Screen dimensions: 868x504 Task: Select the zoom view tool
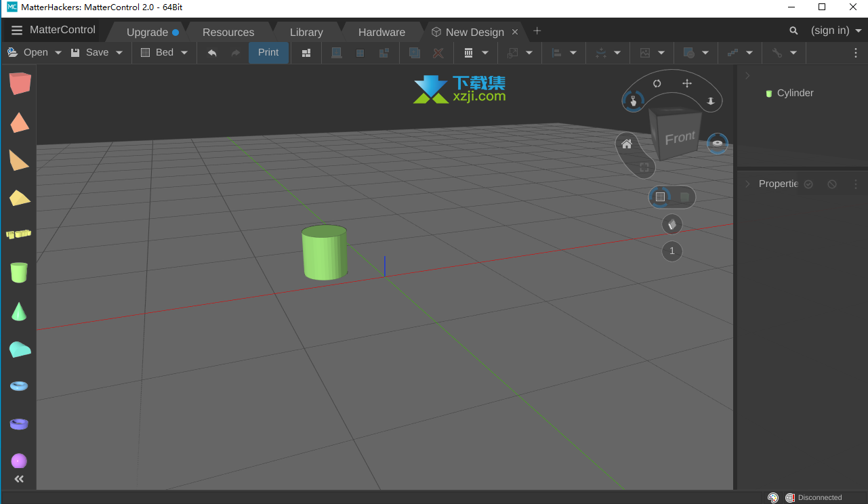(711, 101)
